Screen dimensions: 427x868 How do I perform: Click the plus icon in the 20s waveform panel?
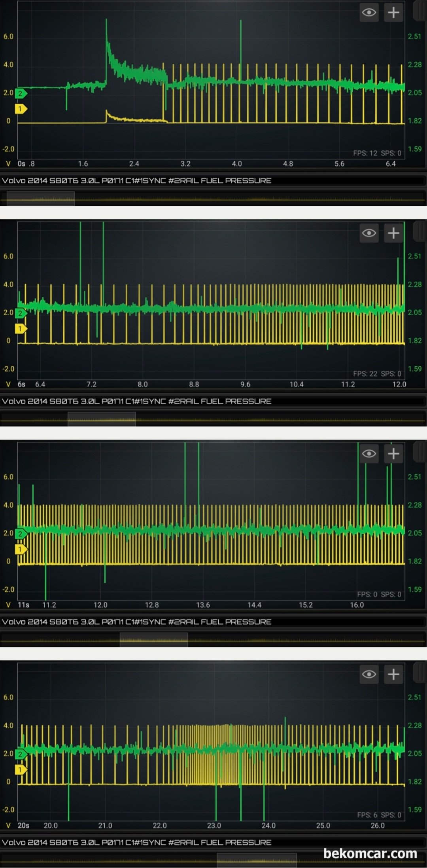click(393, 674)
